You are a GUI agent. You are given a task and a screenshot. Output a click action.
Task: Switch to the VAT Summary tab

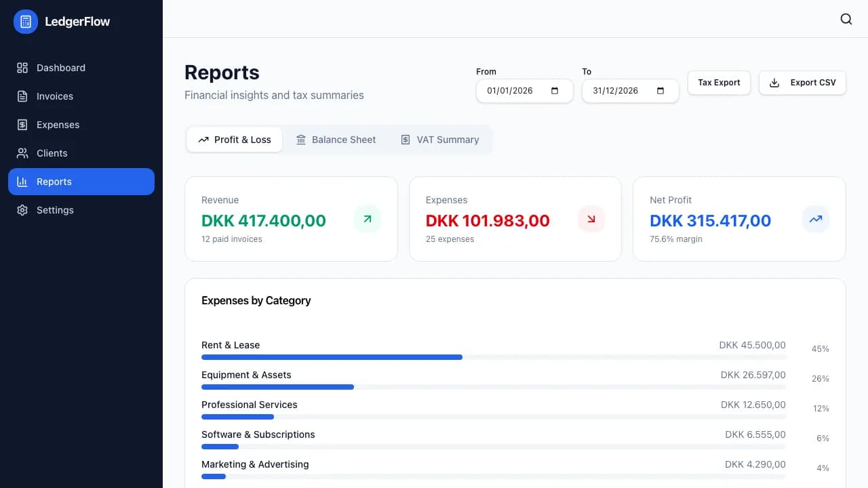439,140
